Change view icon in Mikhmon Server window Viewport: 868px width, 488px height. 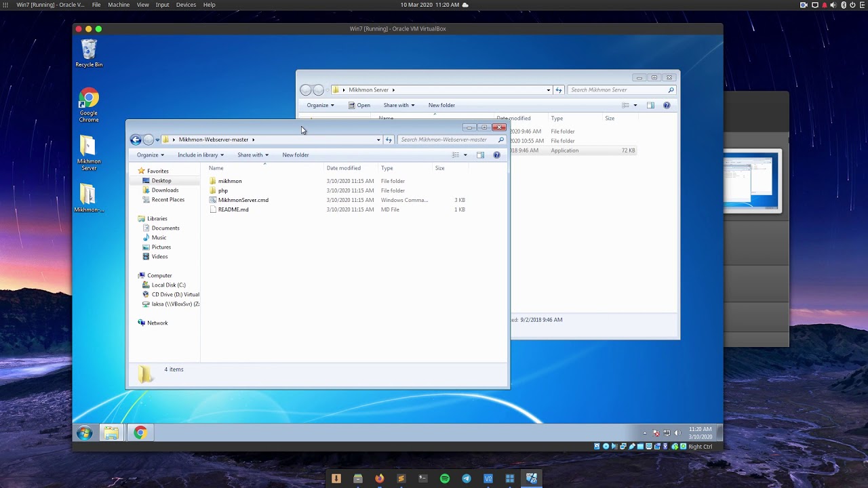coord(625,105)
